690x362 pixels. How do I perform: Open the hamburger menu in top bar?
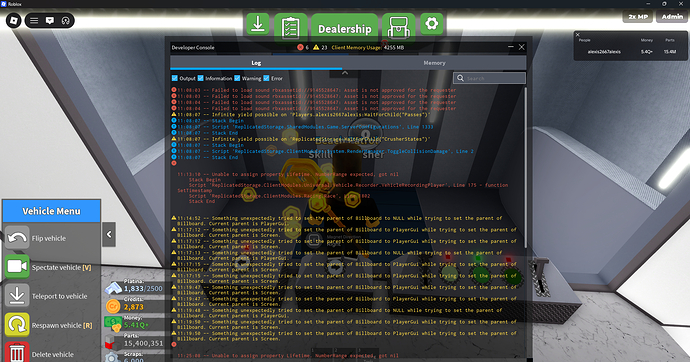(x=34, y=21)
